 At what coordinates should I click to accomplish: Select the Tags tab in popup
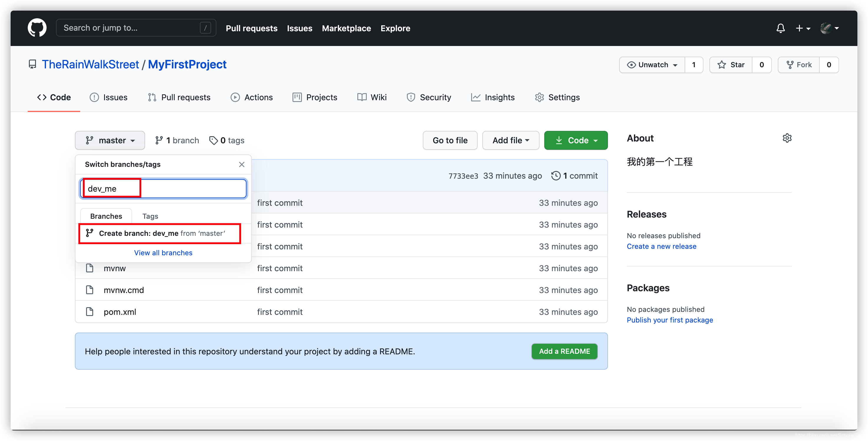coord(150,216)
